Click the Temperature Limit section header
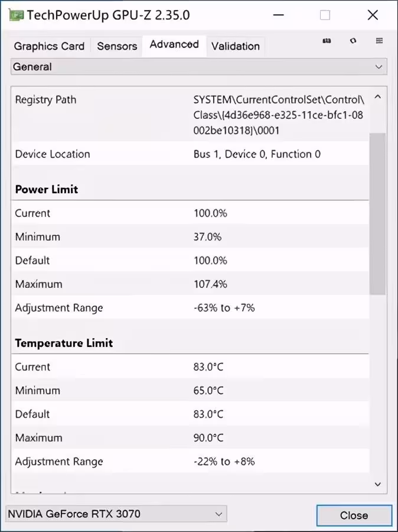 64,343
